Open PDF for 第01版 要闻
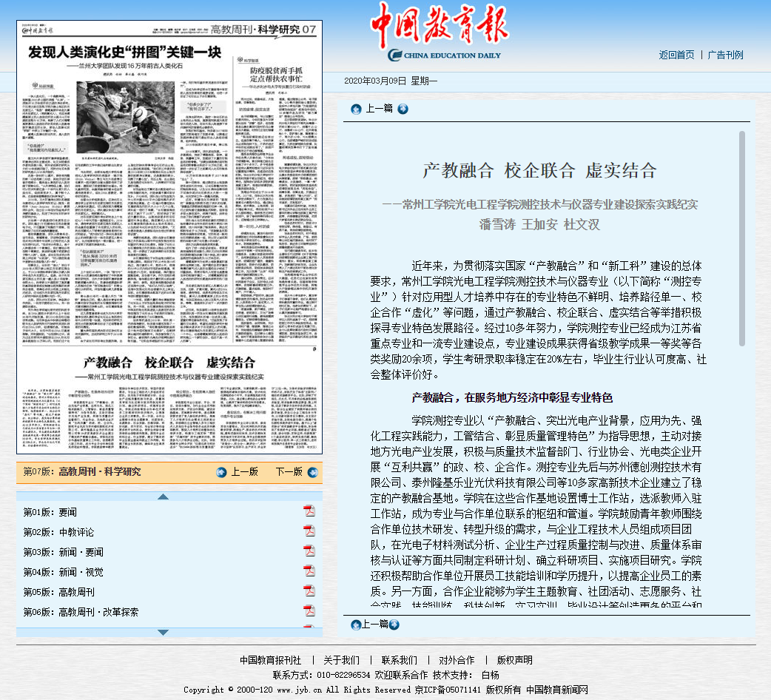771x700 pixels. 309,511
